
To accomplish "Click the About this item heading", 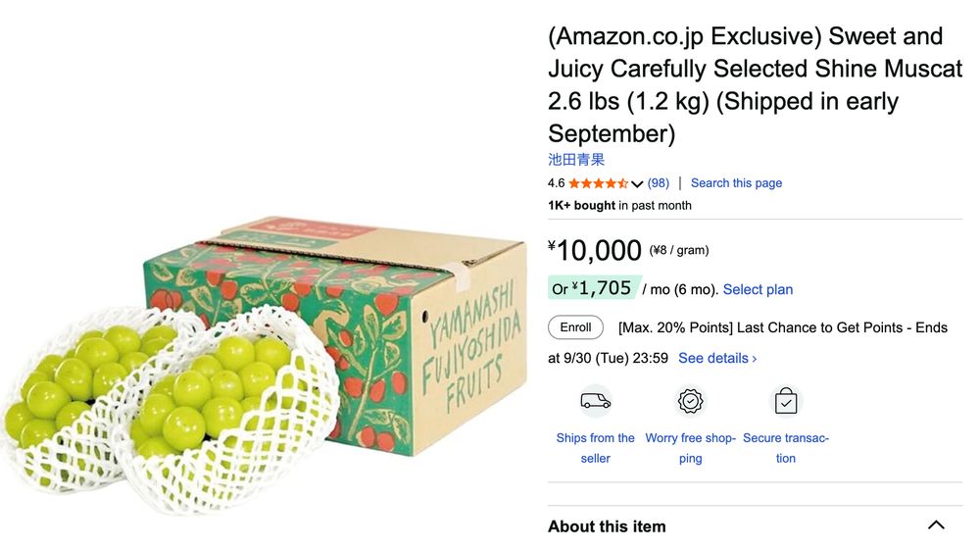I will click(607, 526).
